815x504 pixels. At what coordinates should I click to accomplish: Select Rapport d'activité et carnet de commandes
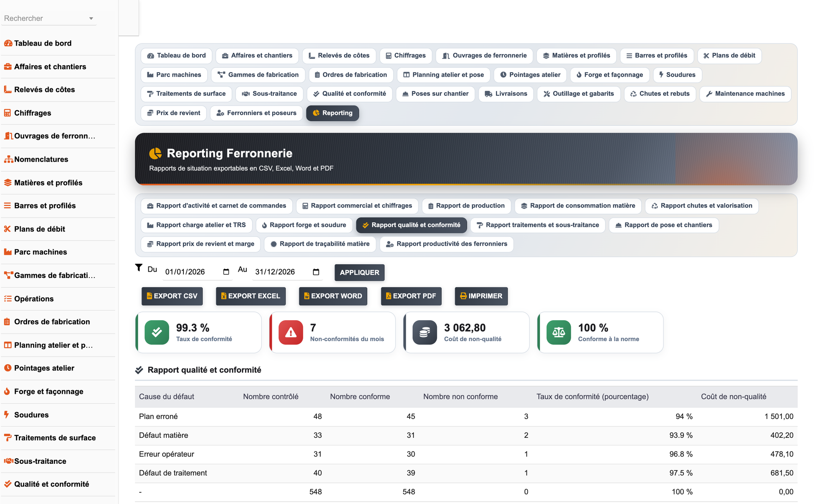coord(217,206)
